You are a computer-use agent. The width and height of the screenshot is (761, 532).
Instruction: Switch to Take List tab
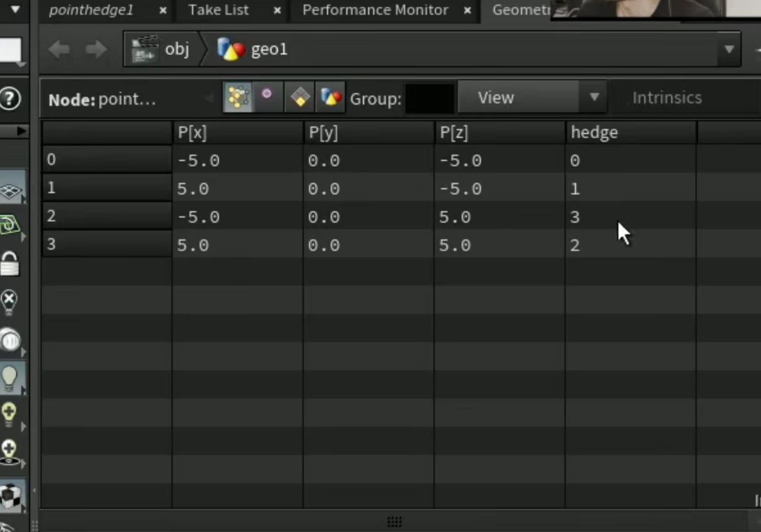pyautogui.click(x=218, y=10)
